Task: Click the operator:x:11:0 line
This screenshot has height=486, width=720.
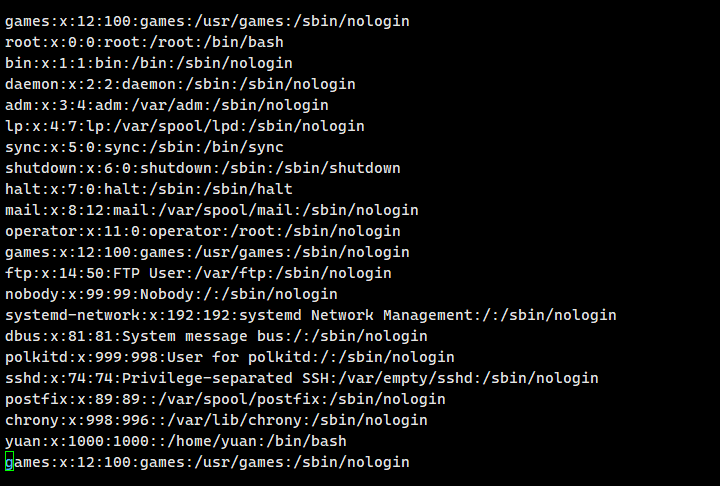Action: [202, 231]
